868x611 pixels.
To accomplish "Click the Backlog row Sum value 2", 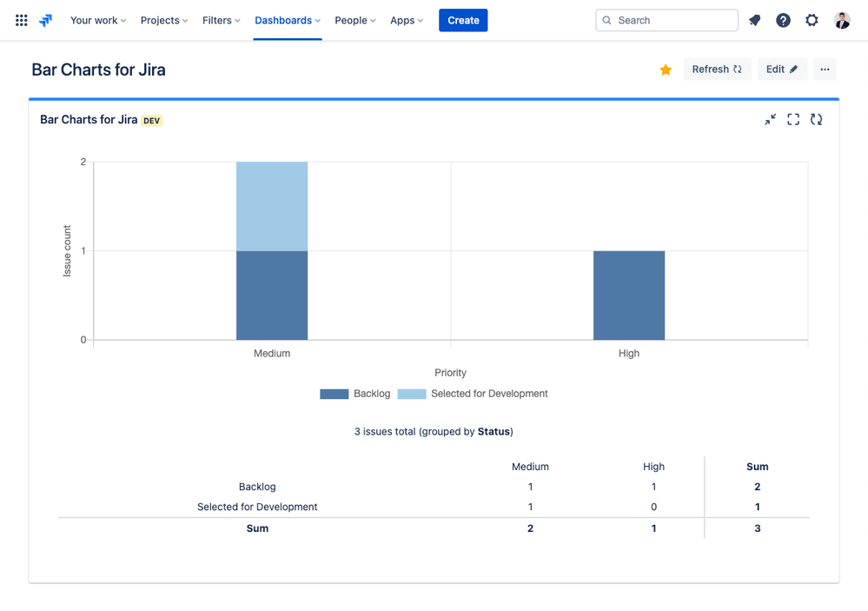I will pyautogui.click(x=758, y=487).
